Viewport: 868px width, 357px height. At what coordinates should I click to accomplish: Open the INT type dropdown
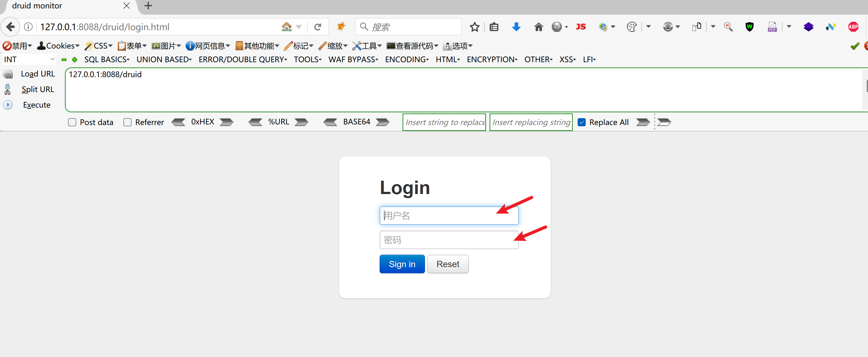tap(29, 59)
